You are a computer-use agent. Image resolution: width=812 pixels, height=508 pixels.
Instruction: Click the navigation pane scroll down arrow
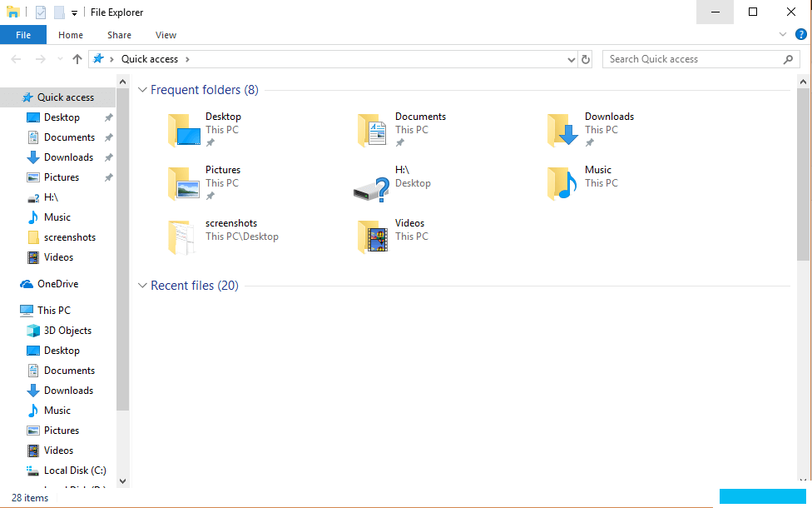point(123,481)
